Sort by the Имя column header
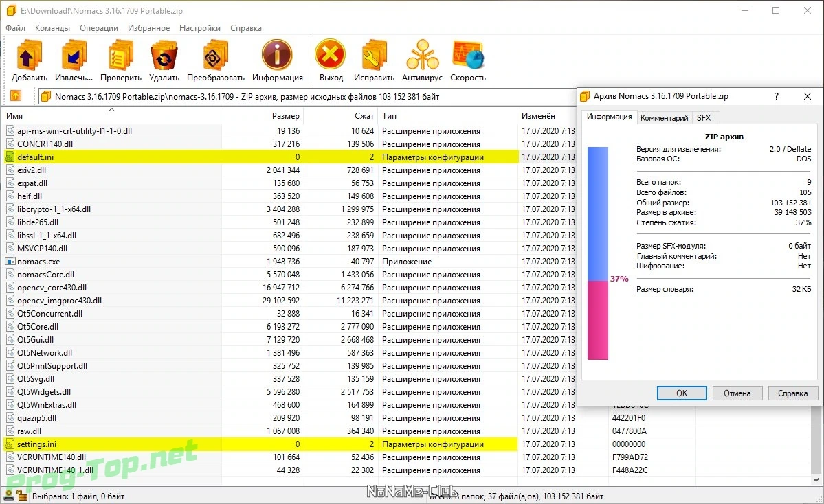824x504 pixels. [x=111, y=115]
